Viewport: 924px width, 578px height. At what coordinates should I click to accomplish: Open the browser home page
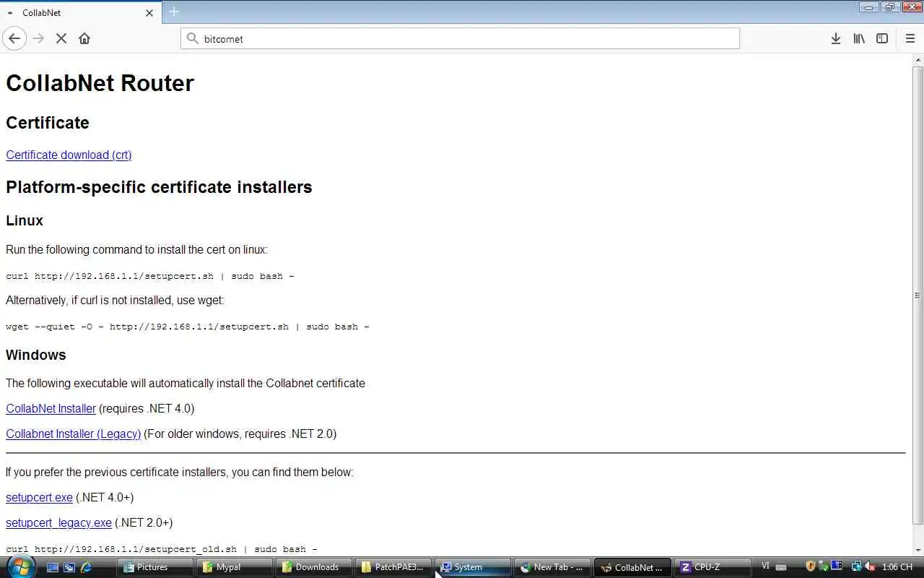point(84,38)
